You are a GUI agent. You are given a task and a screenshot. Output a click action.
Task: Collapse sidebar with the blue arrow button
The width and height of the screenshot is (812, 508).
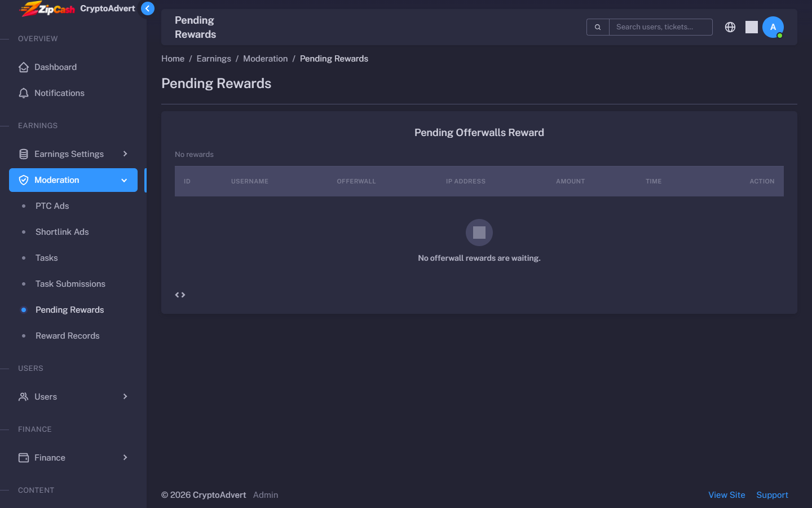click(148, 8)
